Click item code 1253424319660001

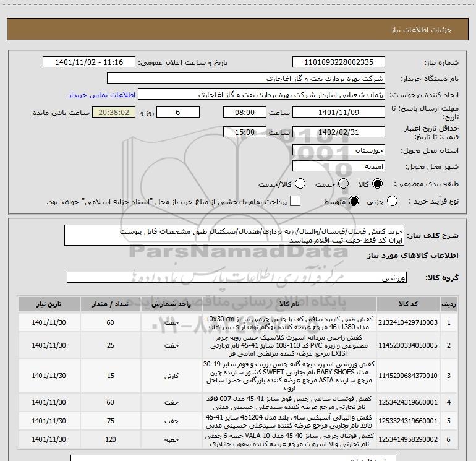coord(408,402)
